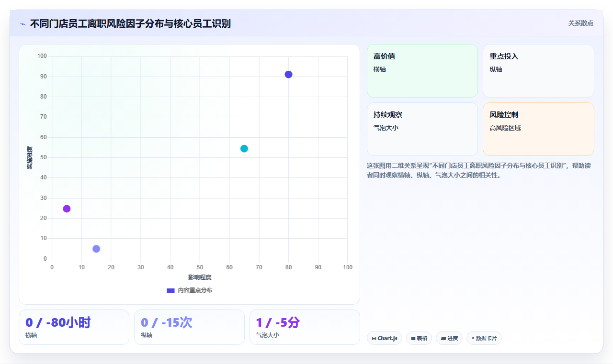Click the chart title 不同门店员工离职风险因子分布与核心员工识别
This screenshot has width=613, height=364.
coord(130,23)
